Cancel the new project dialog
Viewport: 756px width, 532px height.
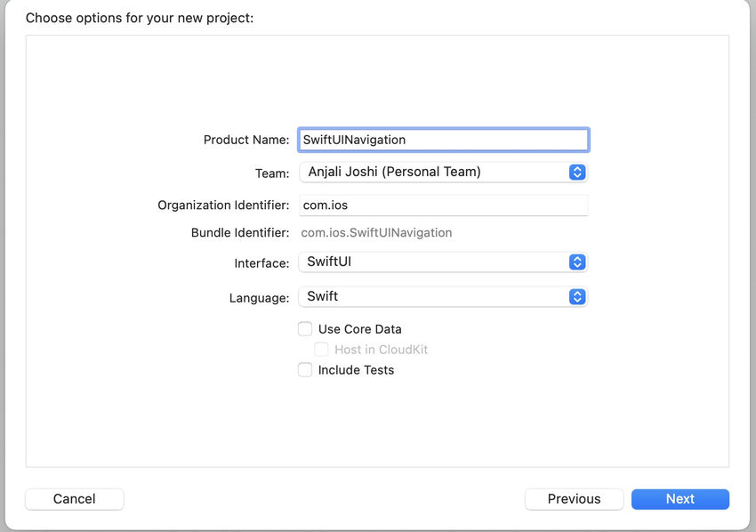74,499
